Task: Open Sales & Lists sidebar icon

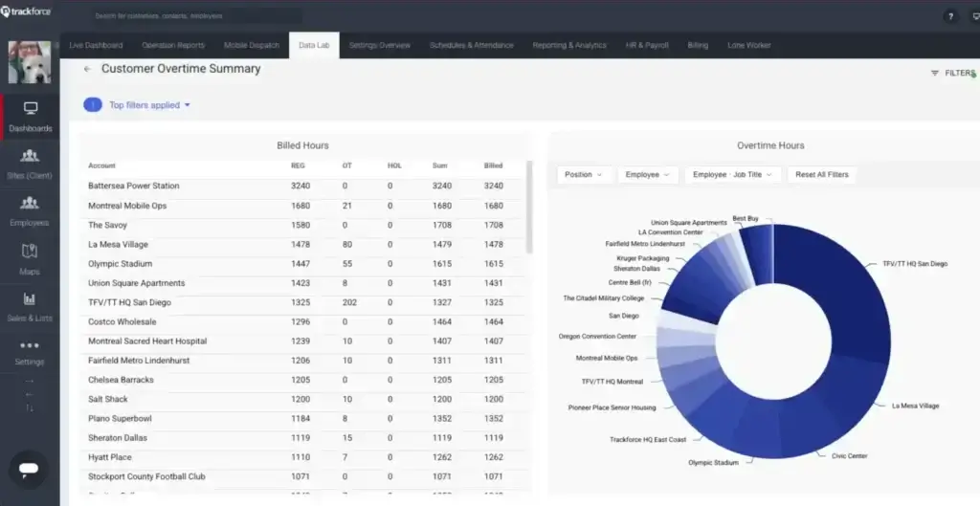Action: tap(30, 306)
